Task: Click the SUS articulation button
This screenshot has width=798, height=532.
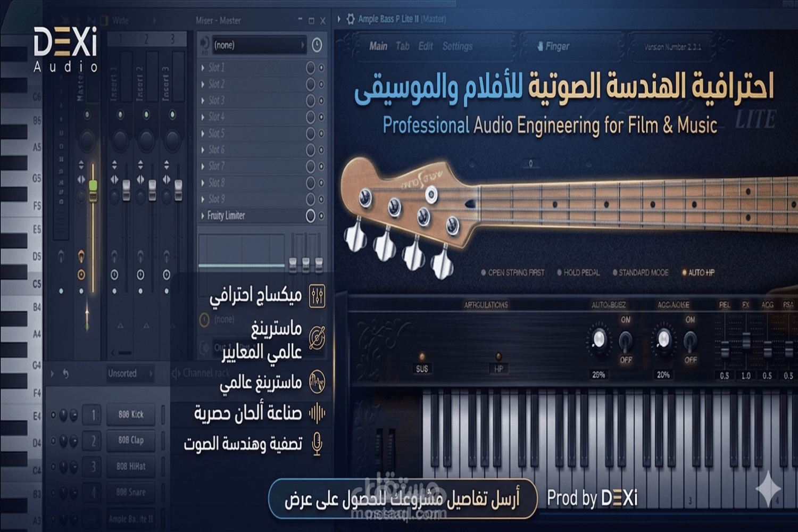Action: tap(422, 369)
